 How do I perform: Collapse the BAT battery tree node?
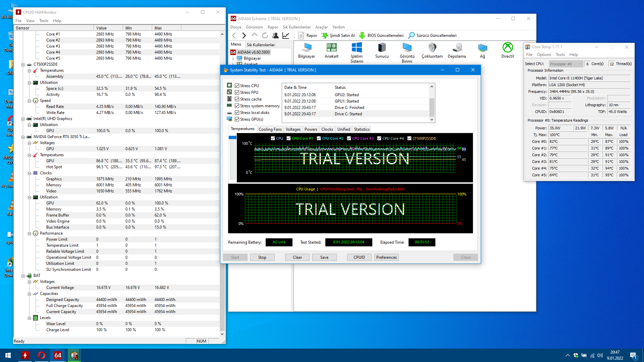[23, 276]
